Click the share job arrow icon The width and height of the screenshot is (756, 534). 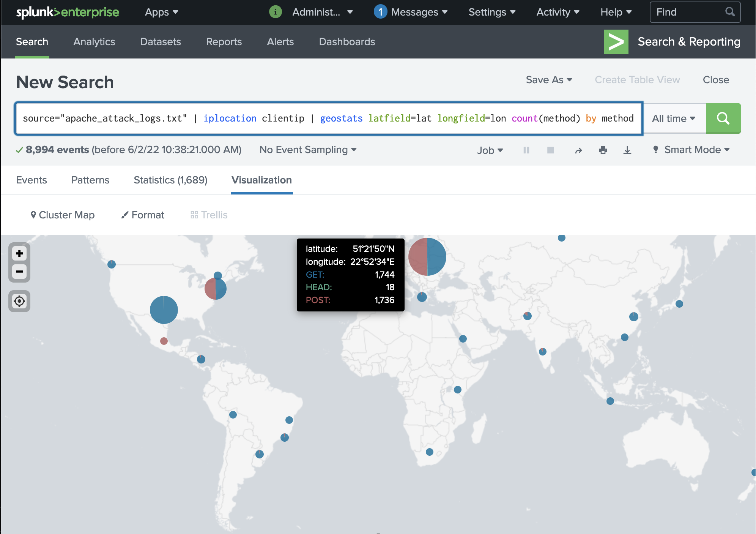(x=578, y=150)
